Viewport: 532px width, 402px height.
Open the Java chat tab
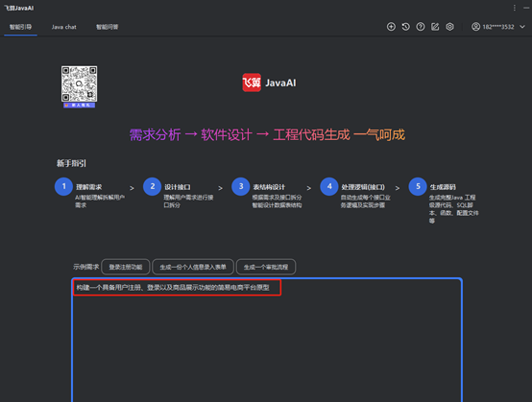[63, 27]
